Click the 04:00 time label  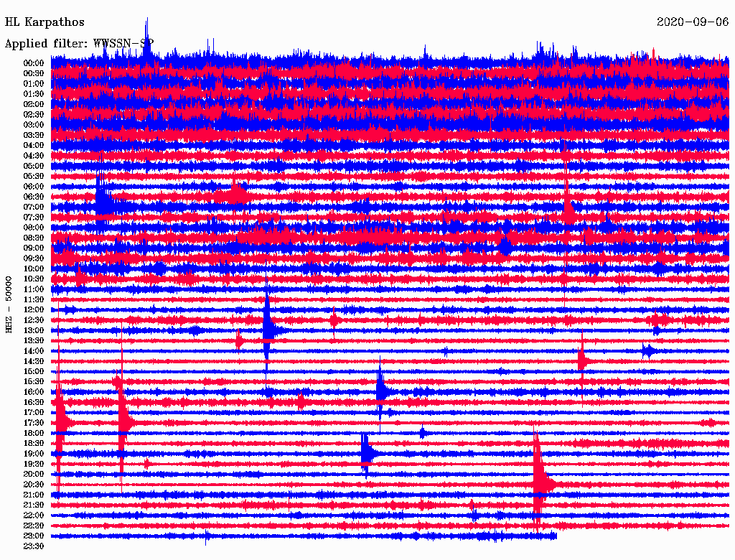point(34,146)
